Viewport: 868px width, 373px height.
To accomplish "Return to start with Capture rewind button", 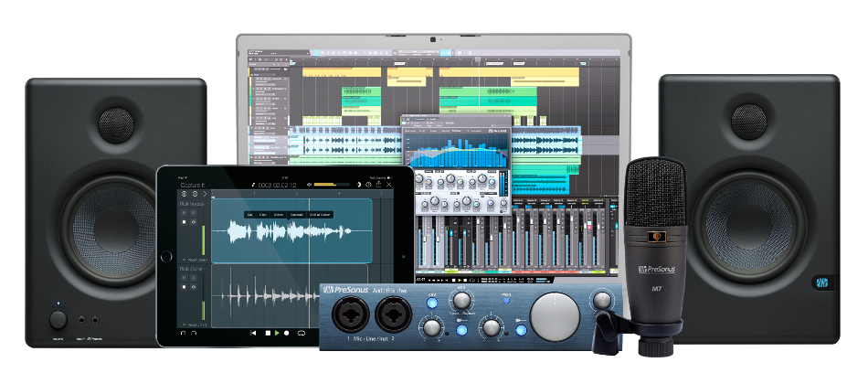I will click(x=253, y=333).
